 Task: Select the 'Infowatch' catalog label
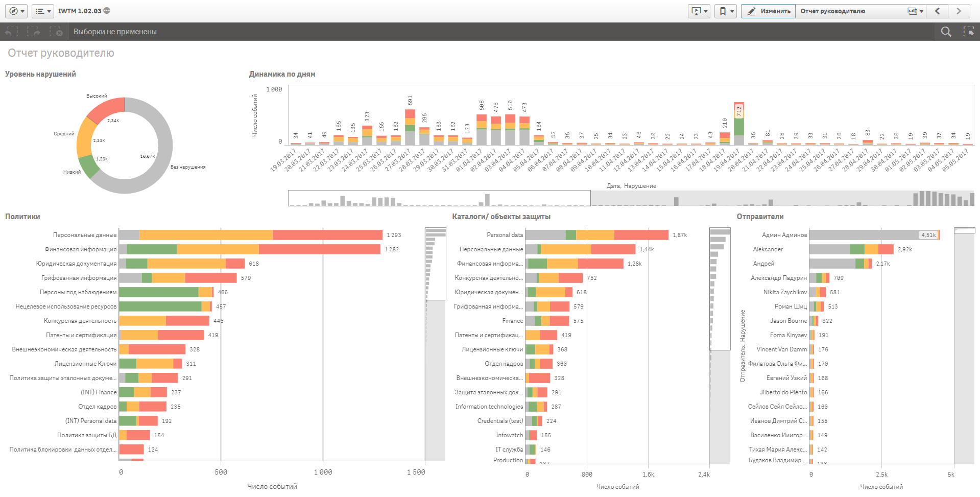point(510,435)
